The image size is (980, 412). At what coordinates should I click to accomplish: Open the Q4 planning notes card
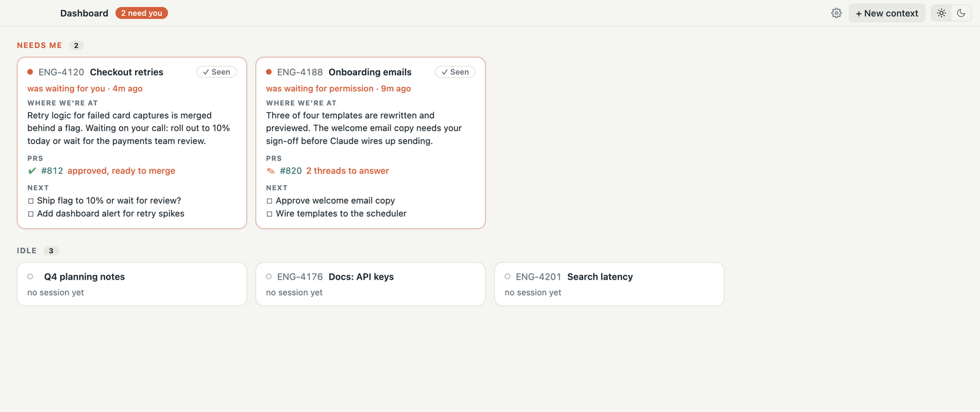[x=132, y=284]
